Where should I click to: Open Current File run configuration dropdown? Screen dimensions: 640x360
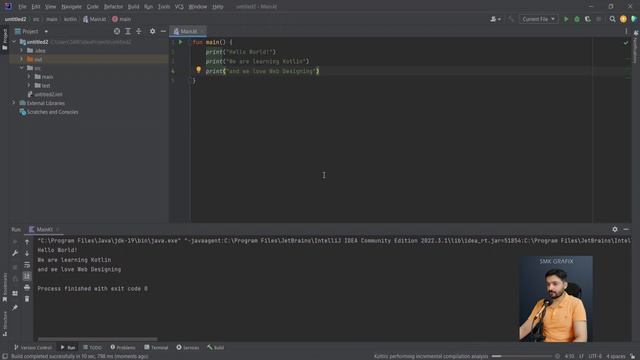[x=538, y=19]
